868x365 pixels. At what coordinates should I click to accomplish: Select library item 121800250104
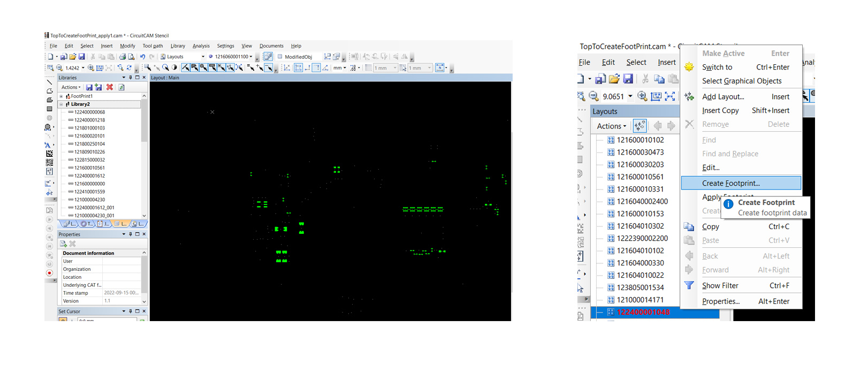[89, 144]
